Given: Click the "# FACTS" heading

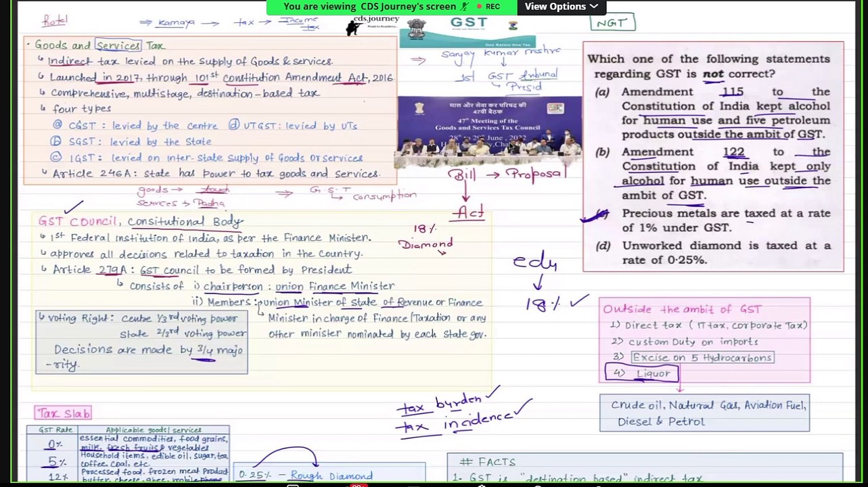Looking at the screenshot, I should click(488, 462).
